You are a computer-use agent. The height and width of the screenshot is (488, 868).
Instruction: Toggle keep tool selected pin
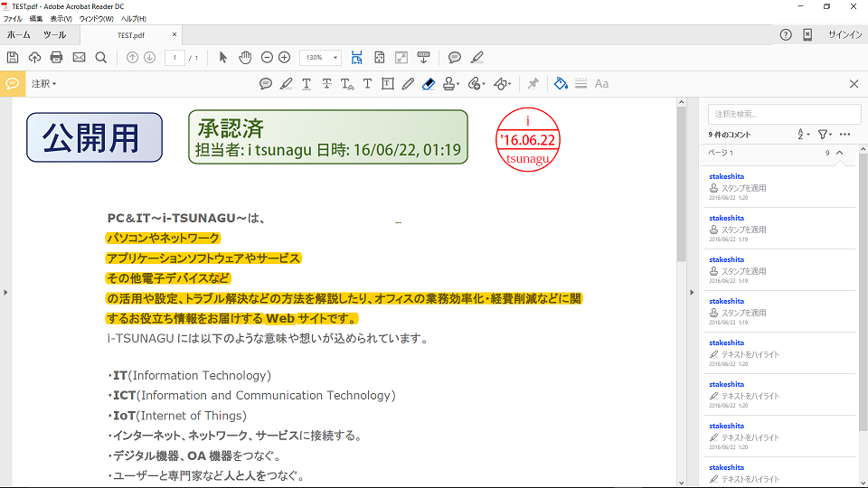[x=533, y=84]
